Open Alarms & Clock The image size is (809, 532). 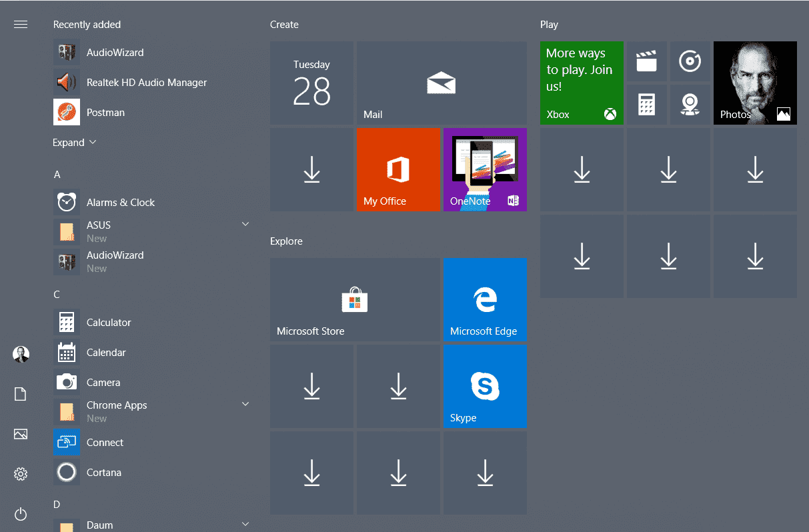pos(151,203)
